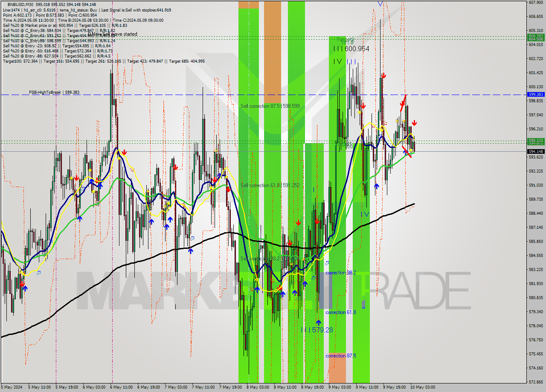Click the 'FSB-HighToBreak | 599.383' line label

pos(54,92)
